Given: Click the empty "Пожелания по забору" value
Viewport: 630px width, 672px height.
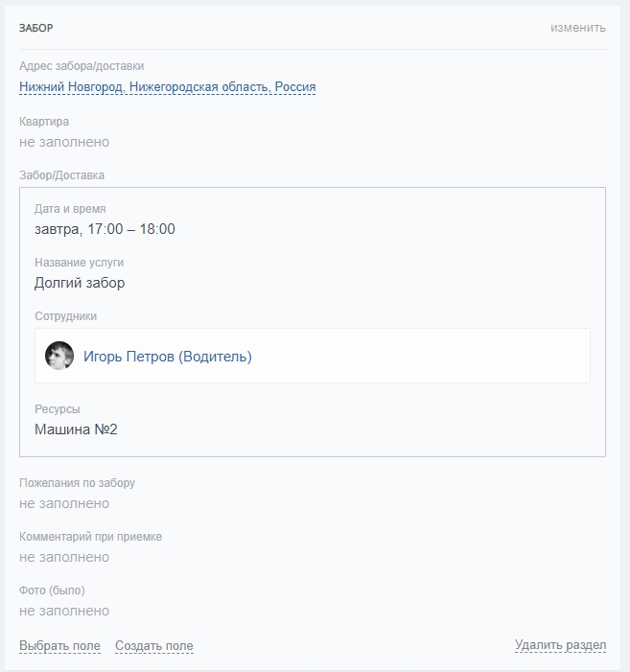Looking at the screenshot, I should coord(64,503).
